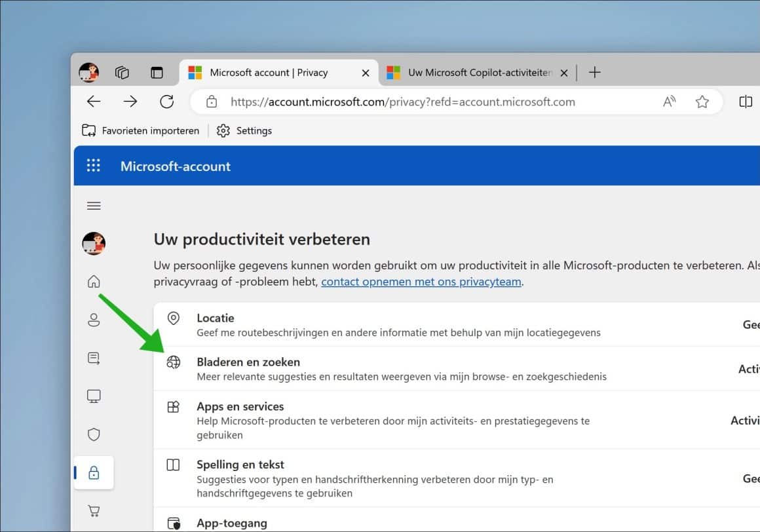Click Favorieten importeren in bookmarks bar
The height and width of the screenshot is (532, 760).
141,130
